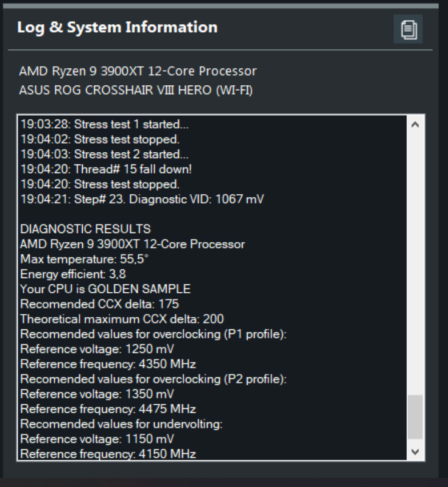
Task: Click the 'AMD Ryzen 9 3900XT 12-Core Processor' header line
Action: (138, 71)
